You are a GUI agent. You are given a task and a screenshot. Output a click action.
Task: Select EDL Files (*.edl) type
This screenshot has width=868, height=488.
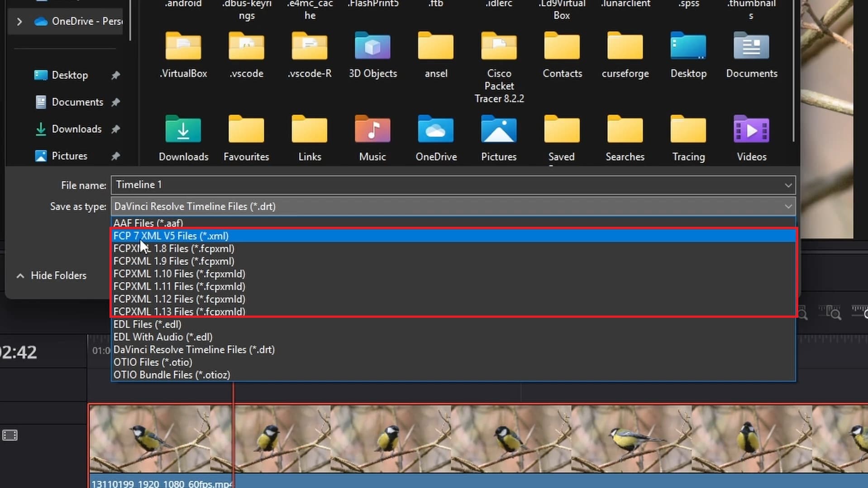453,325
